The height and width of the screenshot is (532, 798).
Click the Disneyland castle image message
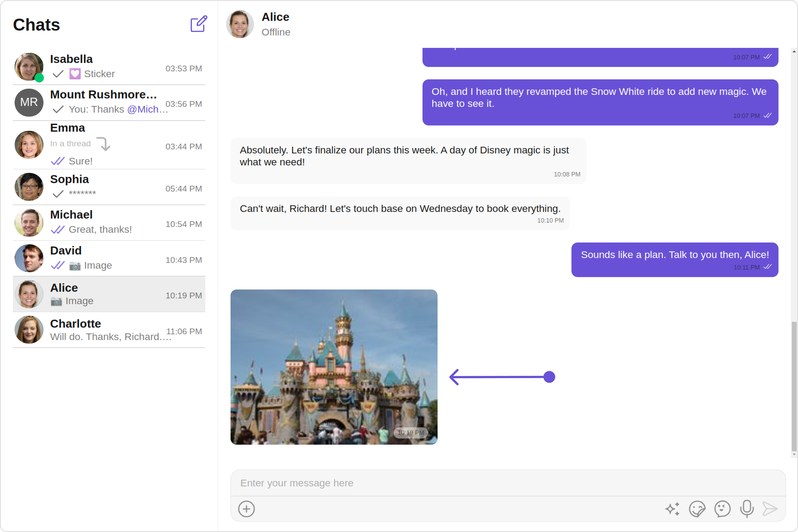pyautogui.click(x=334, y=367)
